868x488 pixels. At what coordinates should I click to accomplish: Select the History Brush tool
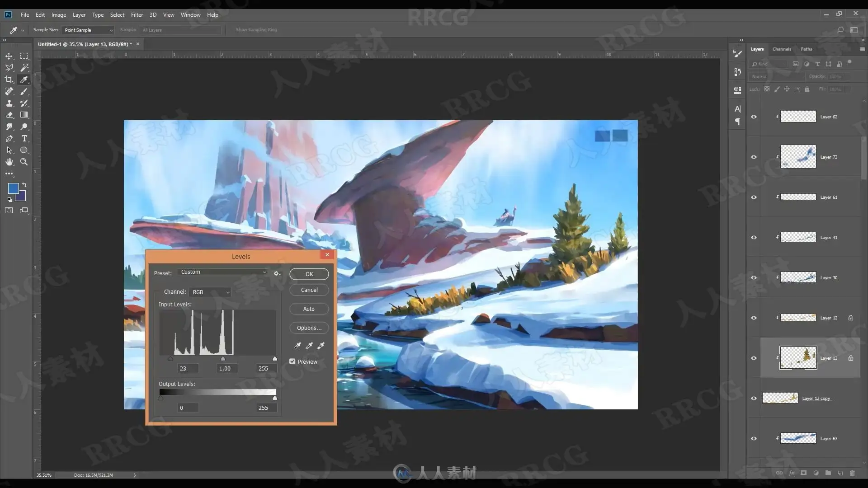click(24, 103)
